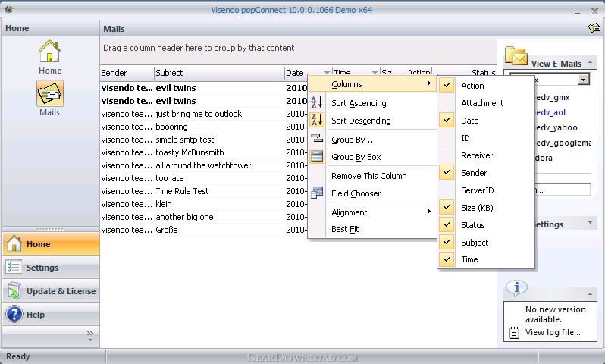The image size is (605, 364).
Task: Select the edv_yahoo account
Action: click(x=556, y=127)
